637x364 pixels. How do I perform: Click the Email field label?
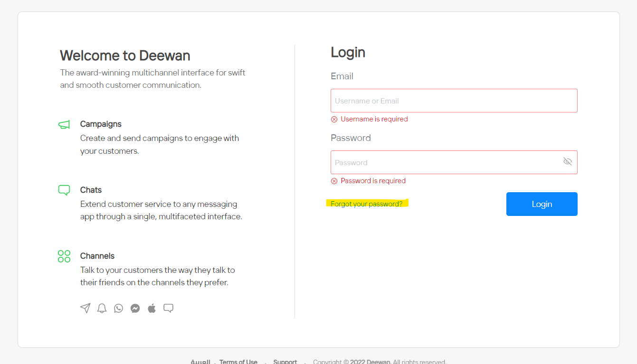342,76
